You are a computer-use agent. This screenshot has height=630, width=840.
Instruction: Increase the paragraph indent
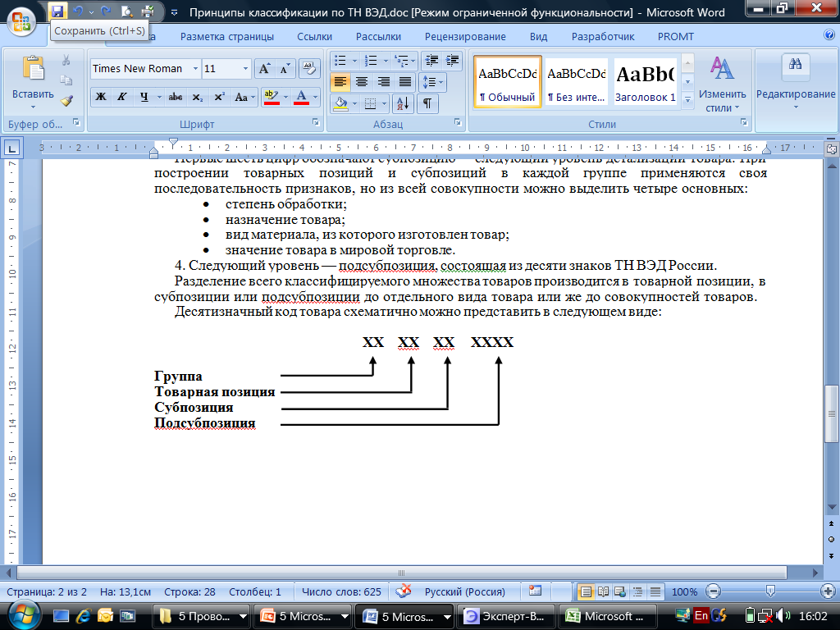452,60
